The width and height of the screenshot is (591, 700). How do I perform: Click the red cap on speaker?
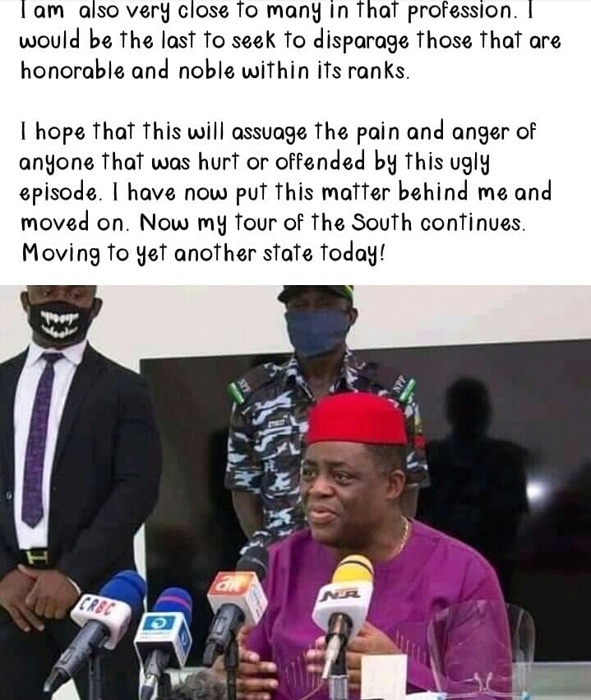(x=356, y=419)
